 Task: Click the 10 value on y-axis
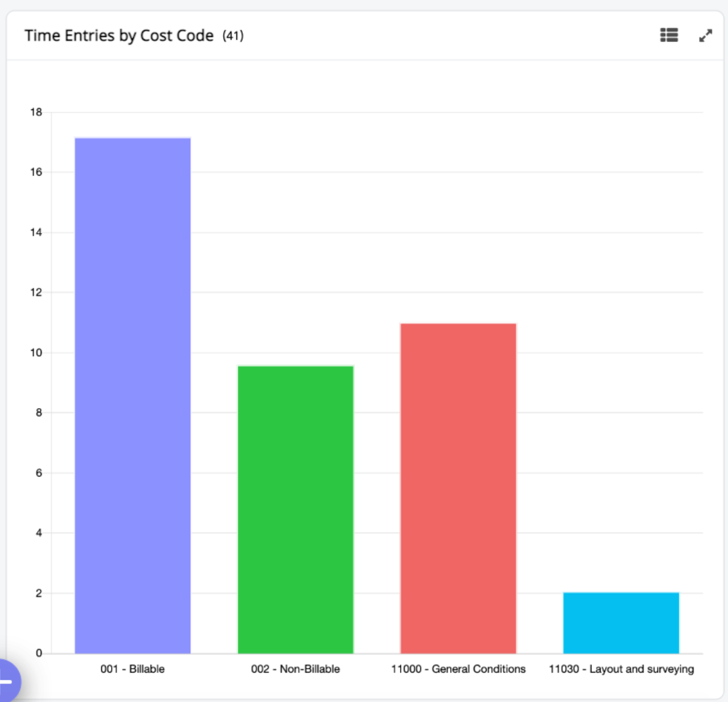(x=36, y=353)
